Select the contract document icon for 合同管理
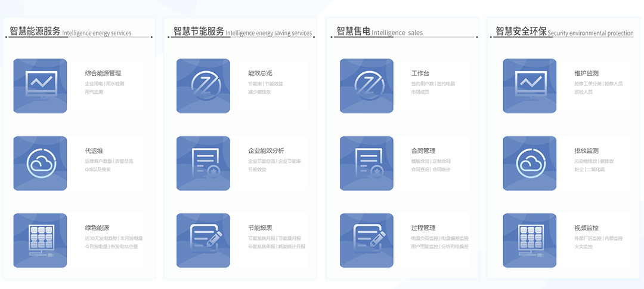The width and height of the screenshot is (644, 289). click(366, 163)
